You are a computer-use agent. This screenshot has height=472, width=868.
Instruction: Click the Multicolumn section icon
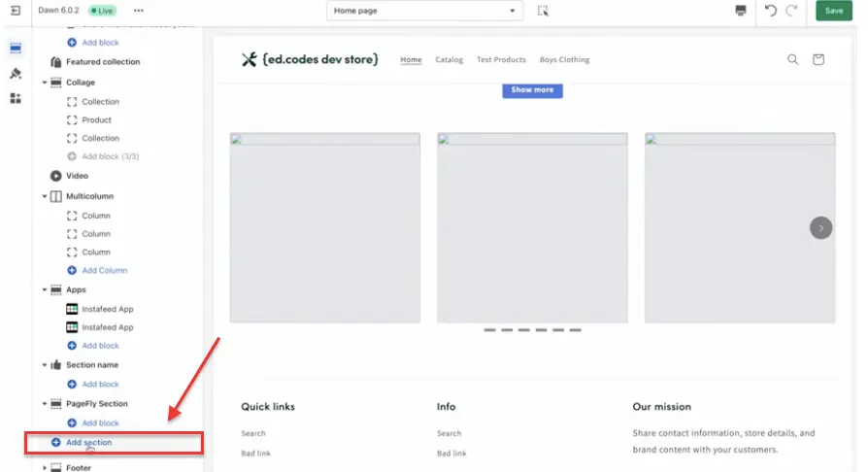tap(56, 196)
